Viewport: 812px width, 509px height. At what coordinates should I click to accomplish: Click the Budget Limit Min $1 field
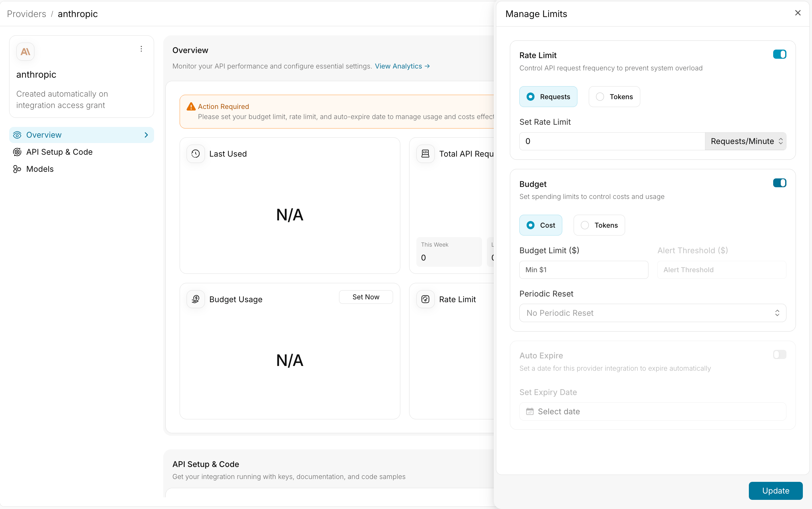[583, 270]
